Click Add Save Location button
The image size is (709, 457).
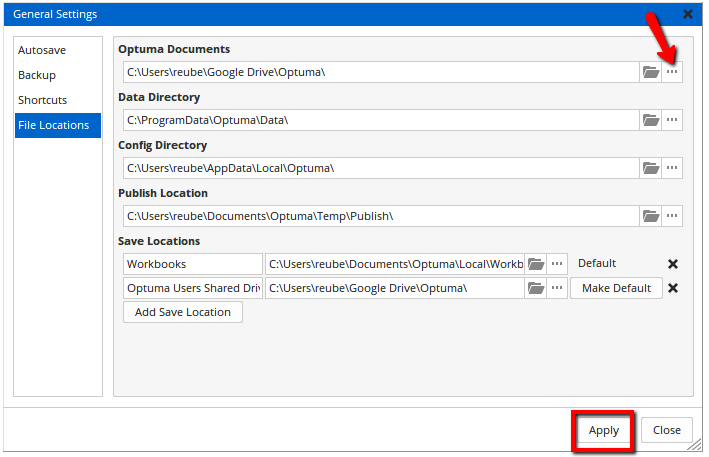point(183,312)
